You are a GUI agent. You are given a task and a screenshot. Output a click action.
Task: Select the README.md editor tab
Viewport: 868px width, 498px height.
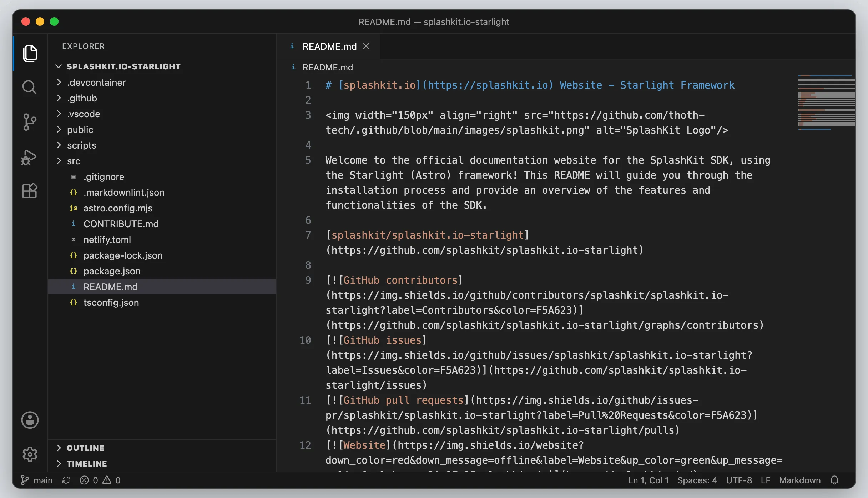click(329, 46)
